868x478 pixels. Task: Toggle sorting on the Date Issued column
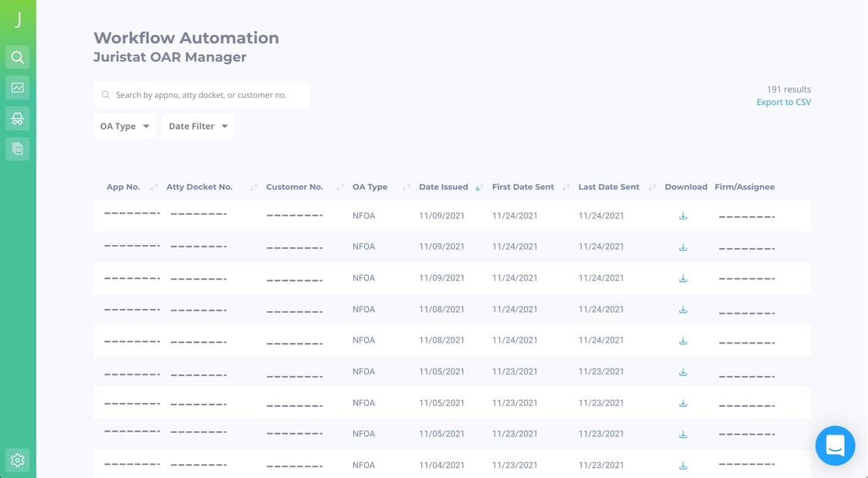479,186
